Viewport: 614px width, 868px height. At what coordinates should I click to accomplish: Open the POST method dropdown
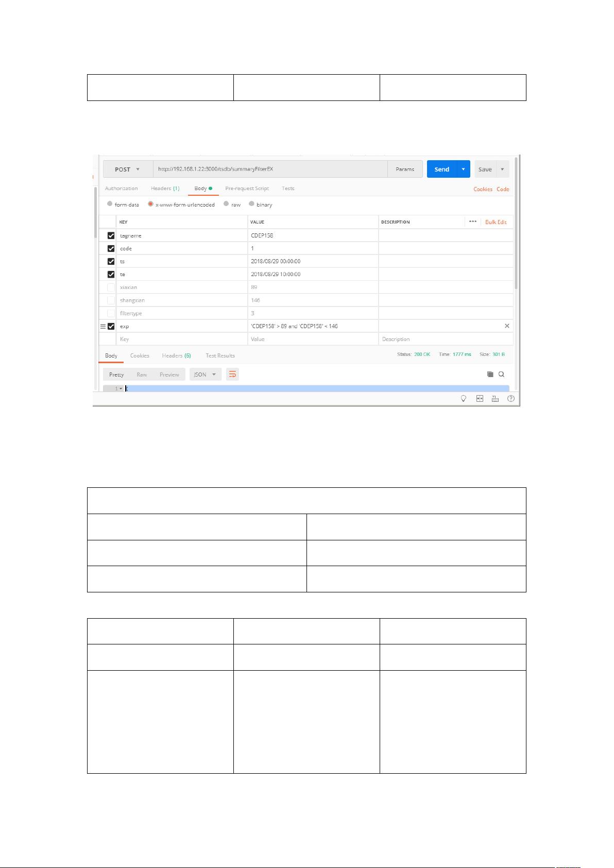(128, 169)
